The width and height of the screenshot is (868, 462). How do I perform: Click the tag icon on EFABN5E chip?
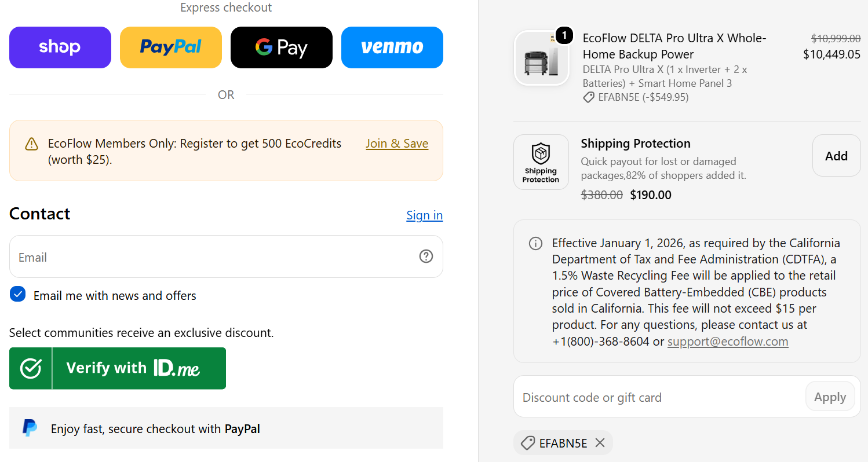tap(527, 443)
